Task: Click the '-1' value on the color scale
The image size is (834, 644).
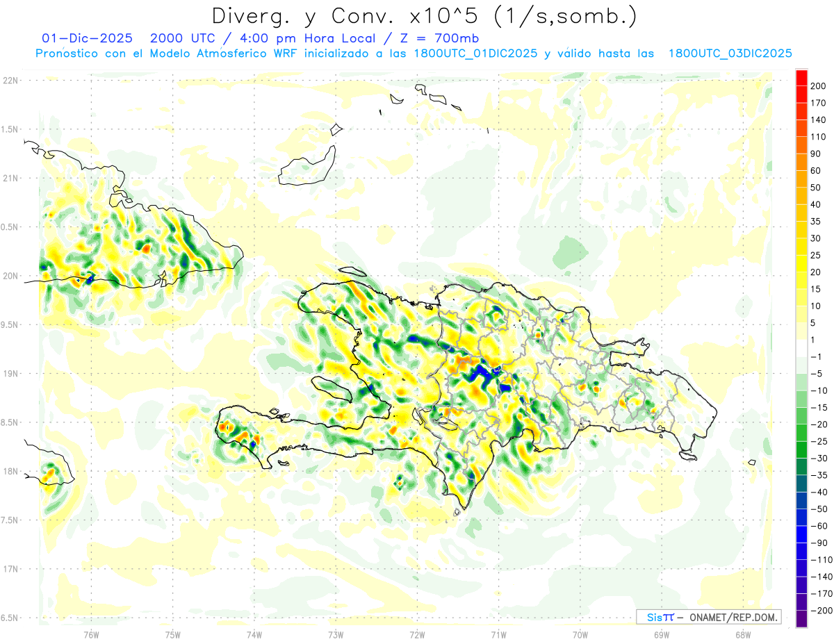Action: [816, 357]
